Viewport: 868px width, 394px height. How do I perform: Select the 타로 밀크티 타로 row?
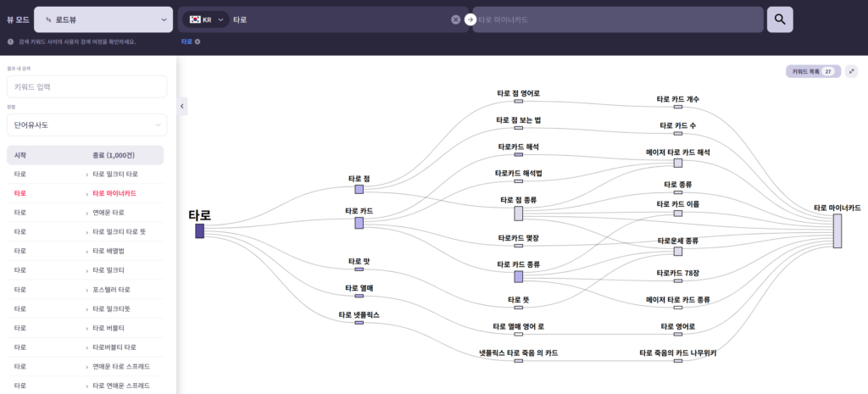click(85, 174)
